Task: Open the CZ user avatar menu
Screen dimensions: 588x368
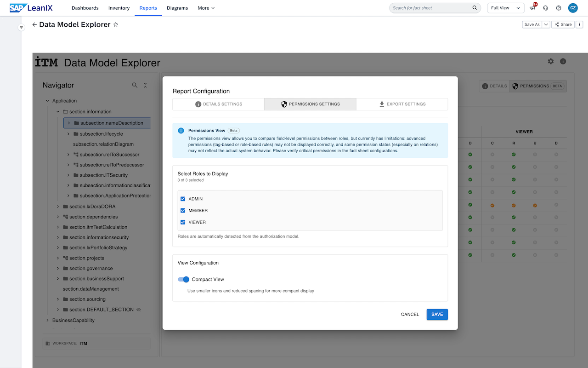Action: [573, 8]
